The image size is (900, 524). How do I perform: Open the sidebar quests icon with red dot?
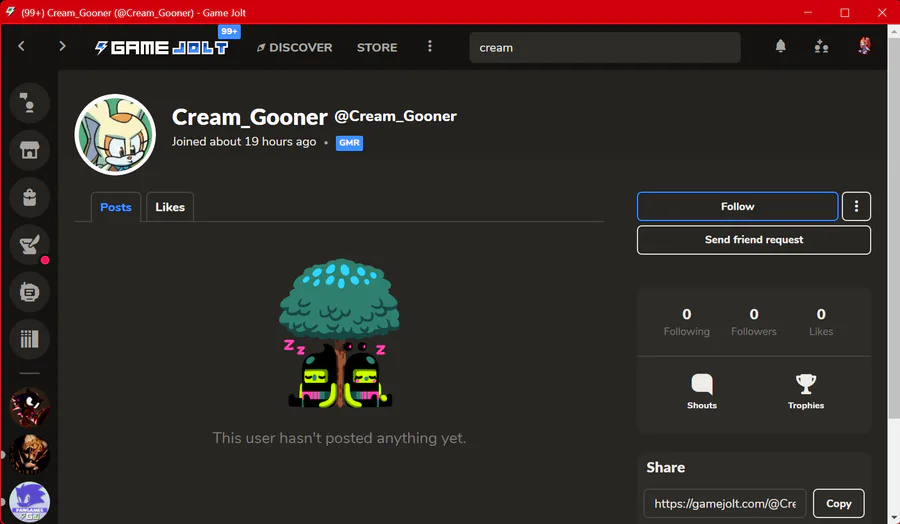[x=29, y=245]
